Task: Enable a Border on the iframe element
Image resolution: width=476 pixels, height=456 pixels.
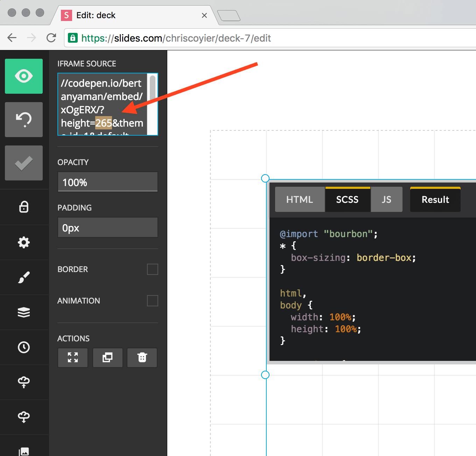Action: point(152,269)
